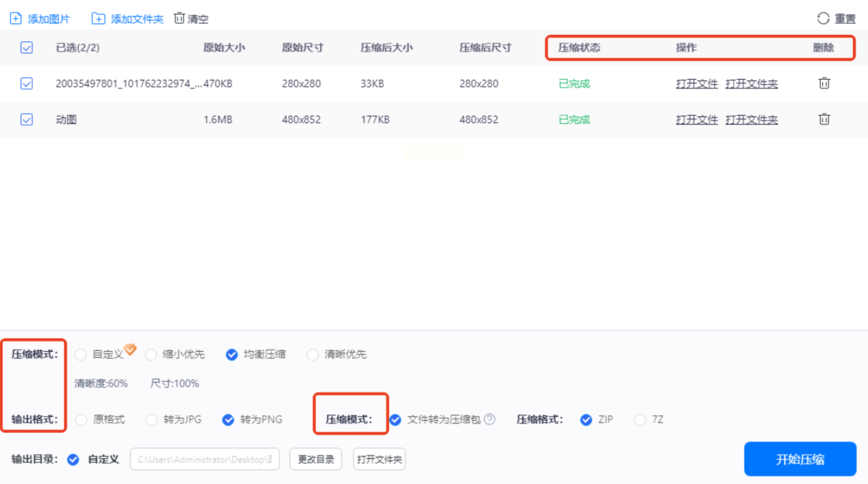Screen dimensions: 868x484
Task: Select 清晰优先 compression mode
Action: pyautogui.click(x=312, y=354)
